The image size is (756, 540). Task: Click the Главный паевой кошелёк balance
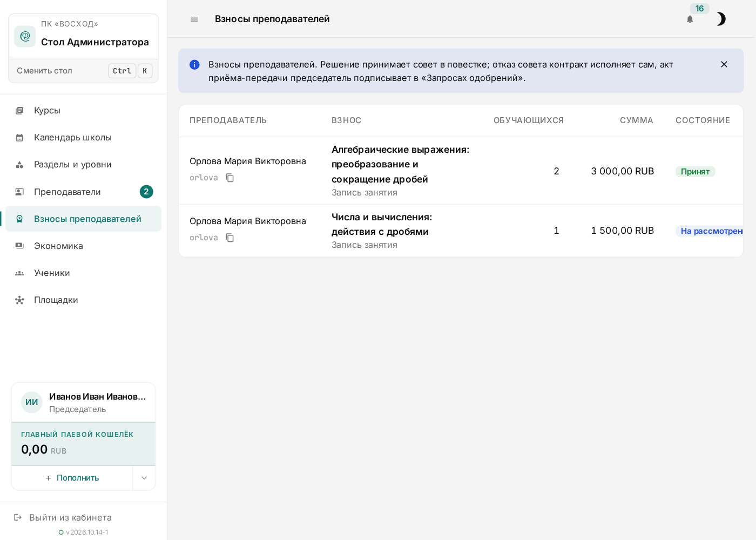(83, 444)
